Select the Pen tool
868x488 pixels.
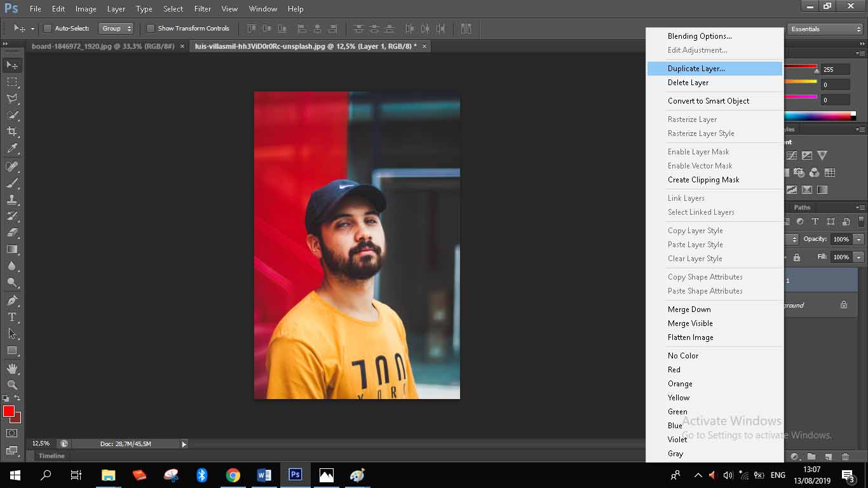12,300
